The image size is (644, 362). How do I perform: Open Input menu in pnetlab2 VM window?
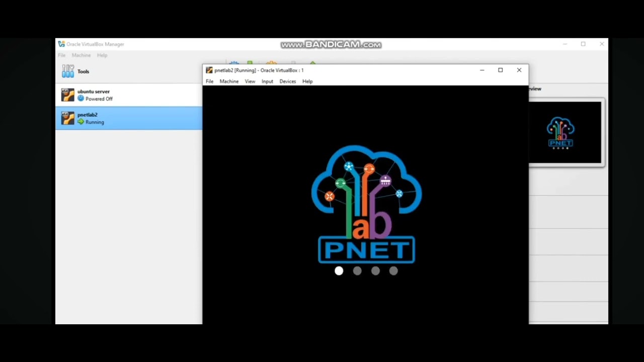click(x=267, y=81)
